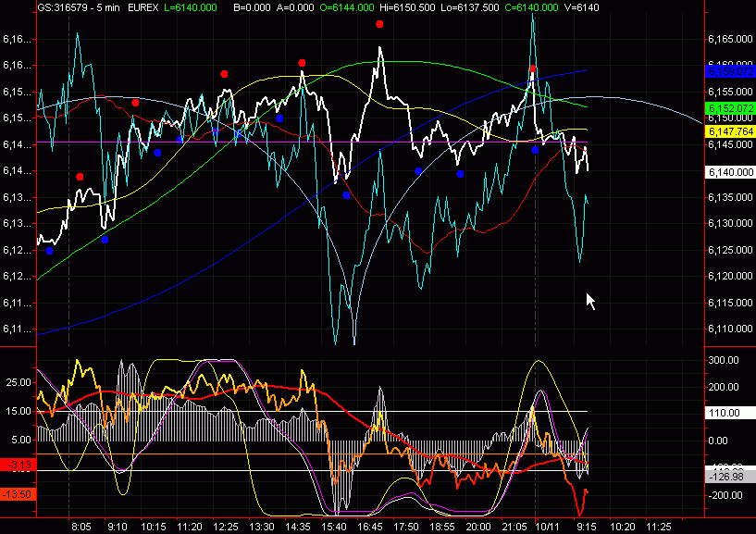Image resolution: width=756 pixels, height=534 pixels.
Task: Click the 8:05 time axis label
Action: tap(81, 527)
